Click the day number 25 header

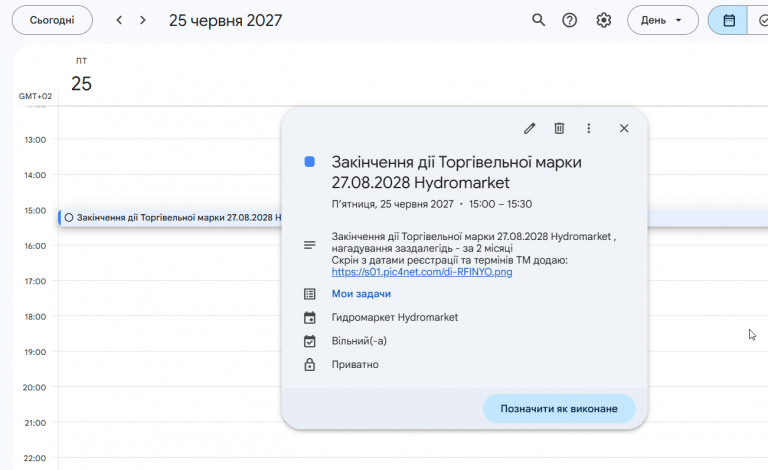tap(81, 84)
